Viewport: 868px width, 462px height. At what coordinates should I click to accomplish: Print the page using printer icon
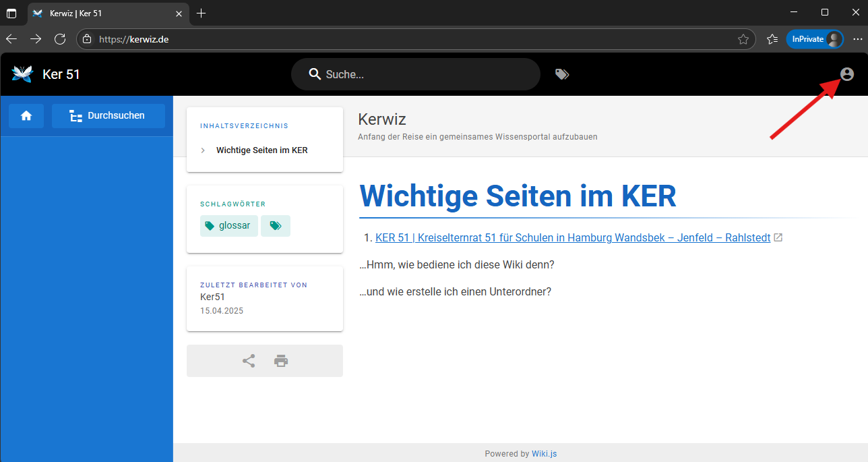[281, 361]
